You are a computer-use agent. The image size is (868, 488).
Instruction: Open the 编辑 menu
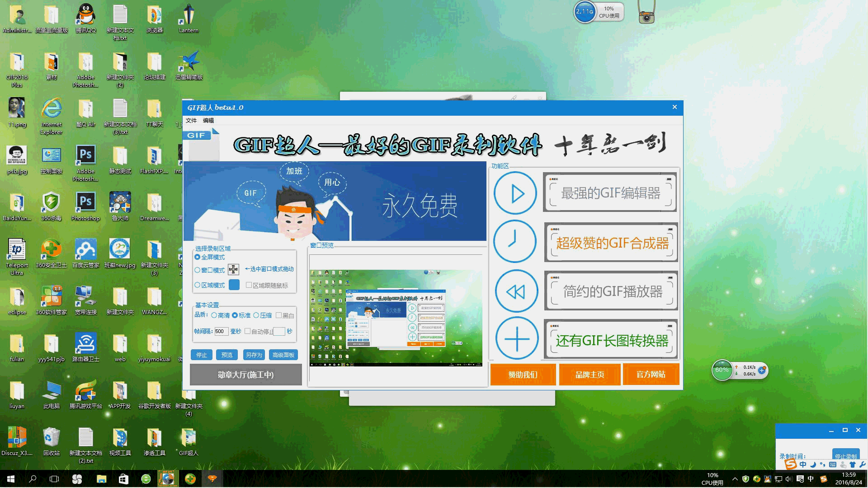(x=208, y=121)
